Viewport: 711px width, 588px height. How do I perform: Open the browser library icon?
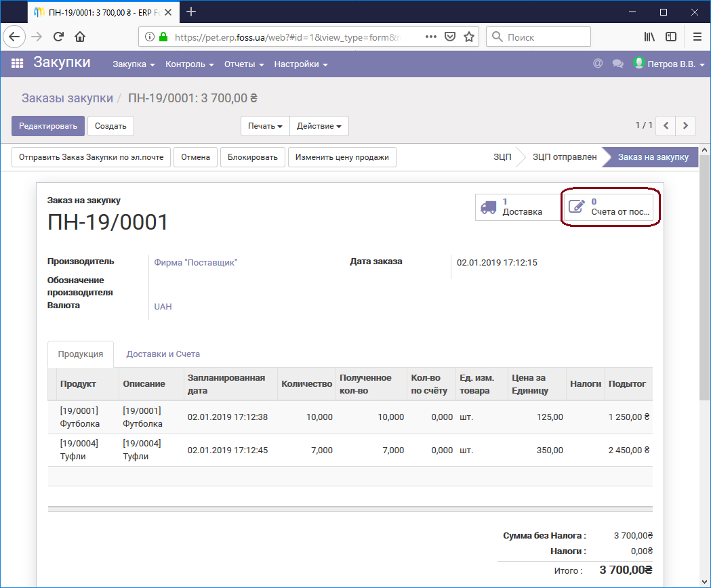650,37
